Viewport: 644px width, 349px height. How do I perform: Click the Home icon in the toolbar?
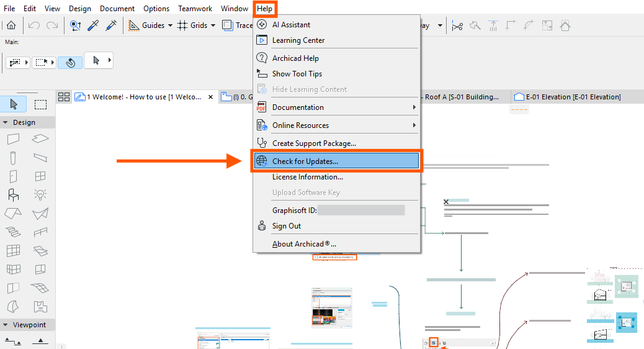click(x=12, y=25)
